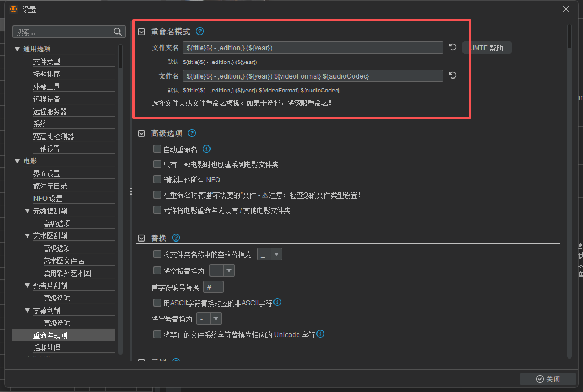Enable the 自动重命名 checkbox
583x392 pixels.
(157, 149)
